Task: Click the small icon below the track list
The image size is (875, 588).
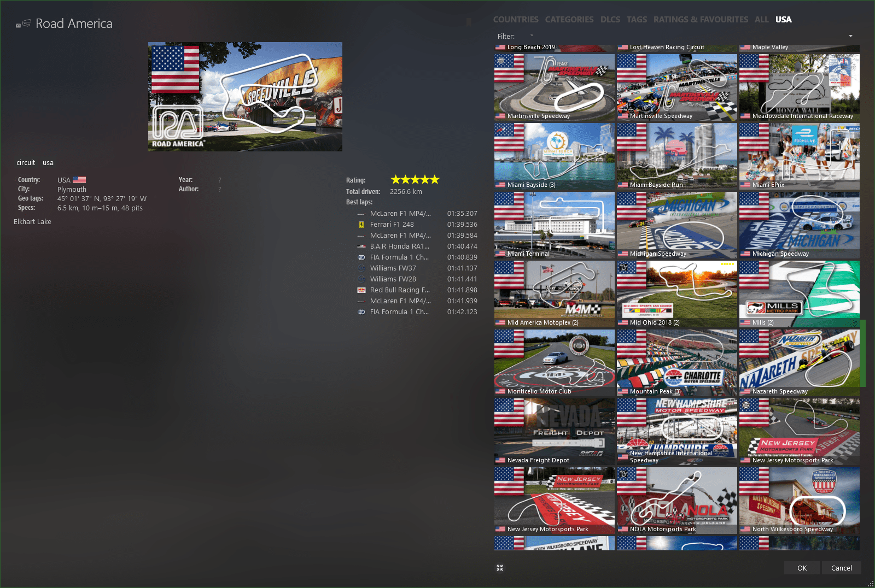Action: (499, 568)
